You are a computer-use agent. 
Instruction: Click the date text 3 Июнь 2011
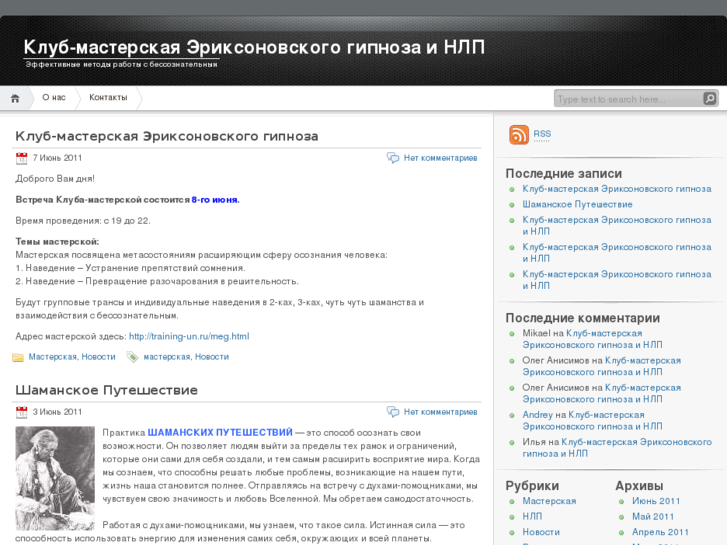pyautogui.click(x=57, y=411)
